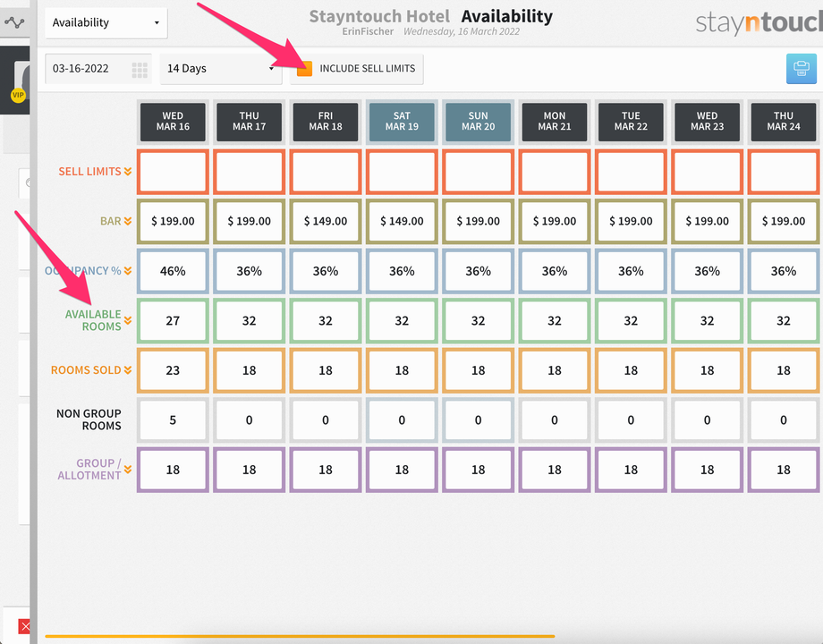Expand the Occupancy % row chevron
The height and width of the screenshot is (644, 823).
click(x=128, y=271)
